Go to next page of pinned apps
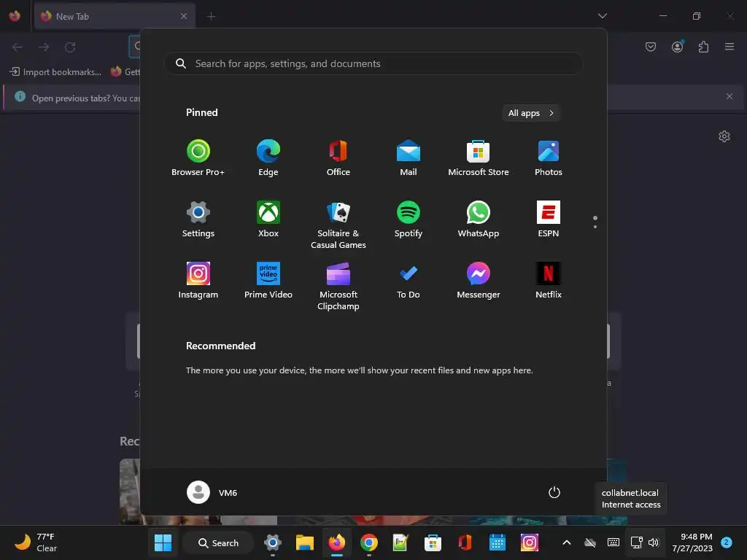 click(595, 227)
